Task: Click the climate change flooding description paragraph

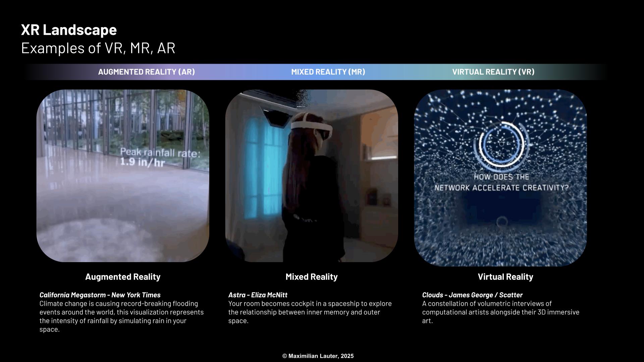Action: [x=122, y=316]
